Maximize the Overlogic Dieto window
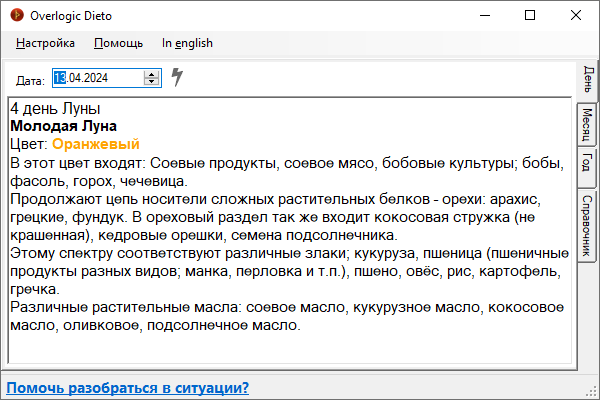 tap(530, 15)
